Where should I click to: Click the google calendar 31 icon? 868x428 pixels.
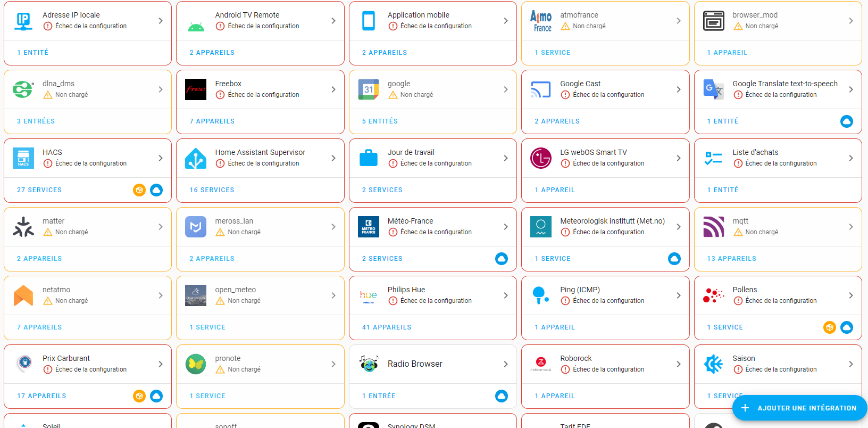(369, 89)
